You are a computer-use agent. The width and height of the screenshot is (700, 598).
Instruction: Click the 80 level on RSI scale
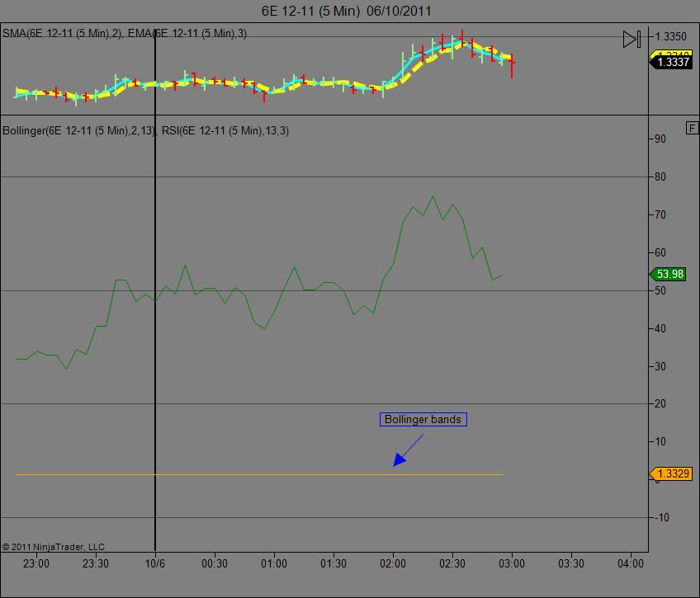[660, 177]
